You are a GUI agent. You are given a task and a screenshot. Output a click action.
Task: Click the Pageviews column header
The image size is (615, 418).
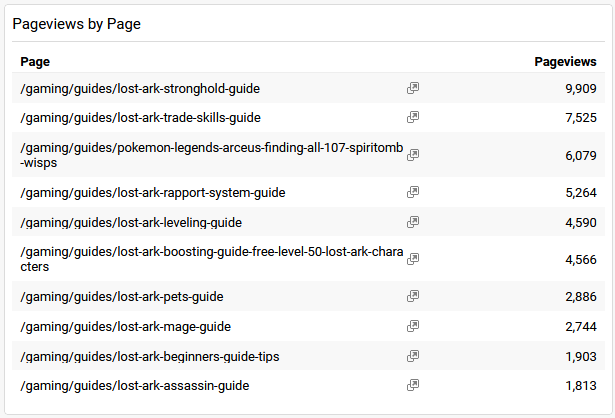coord(566,62)
